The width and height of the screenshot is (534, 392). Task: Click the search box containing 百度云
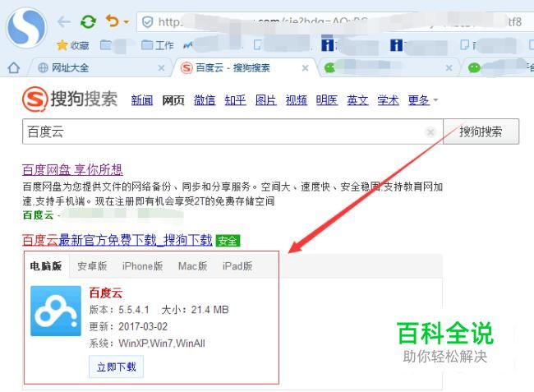coord(232,131)
